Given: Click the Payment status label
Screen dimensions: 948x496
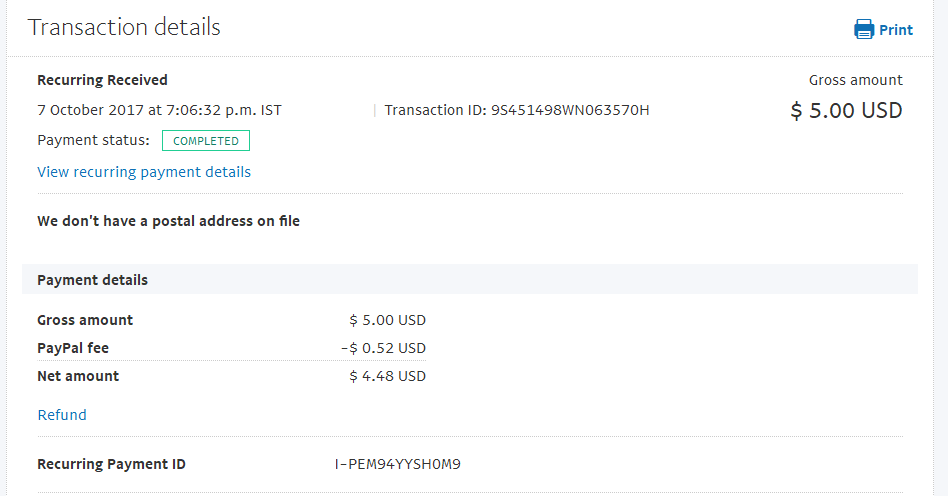Looking at the screenshot, I should [93, 140].
